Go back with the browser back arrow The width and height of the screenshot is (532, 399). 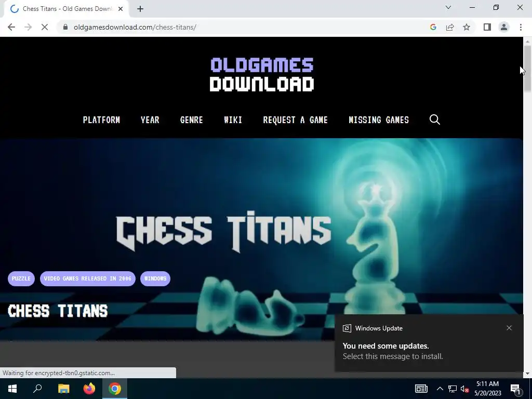coord(11,27)
